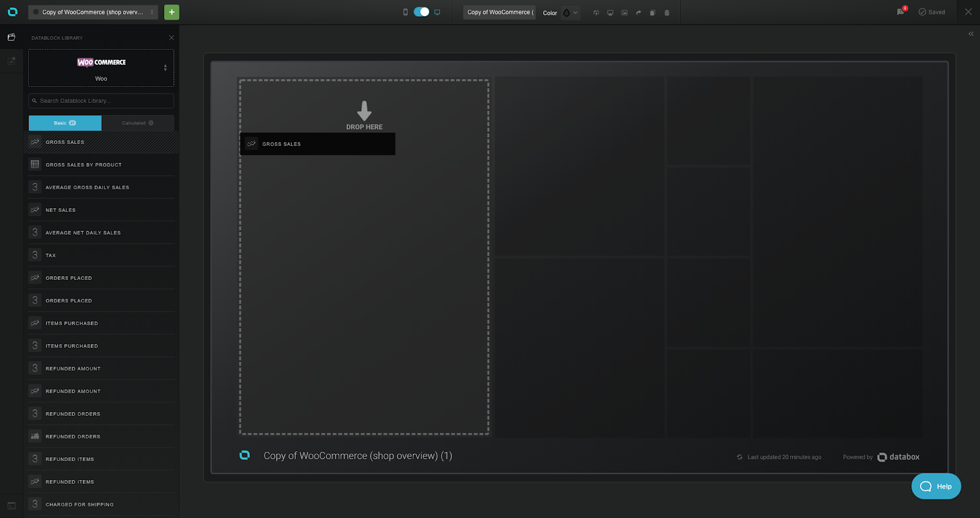
Task: Click the share arrow toolbar icon
Action: [638, 12]
